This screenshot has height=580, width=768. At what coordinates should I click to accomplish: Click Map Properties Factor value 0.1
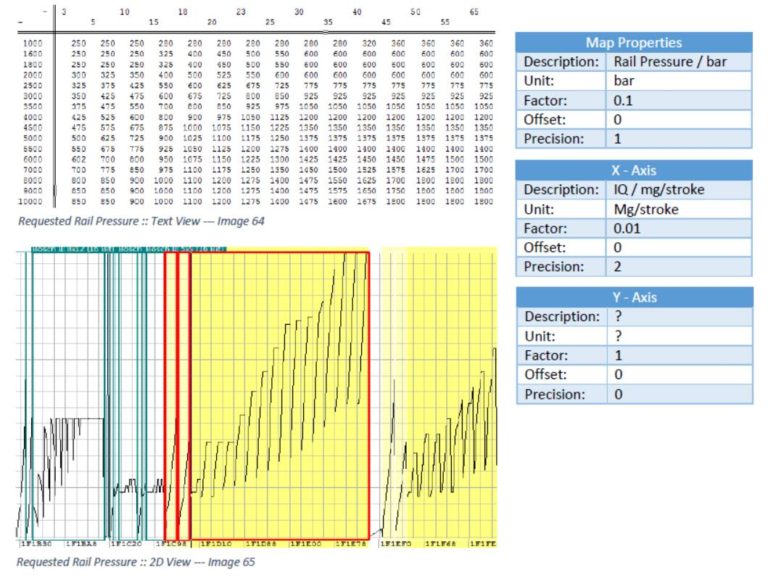point(679,100)
